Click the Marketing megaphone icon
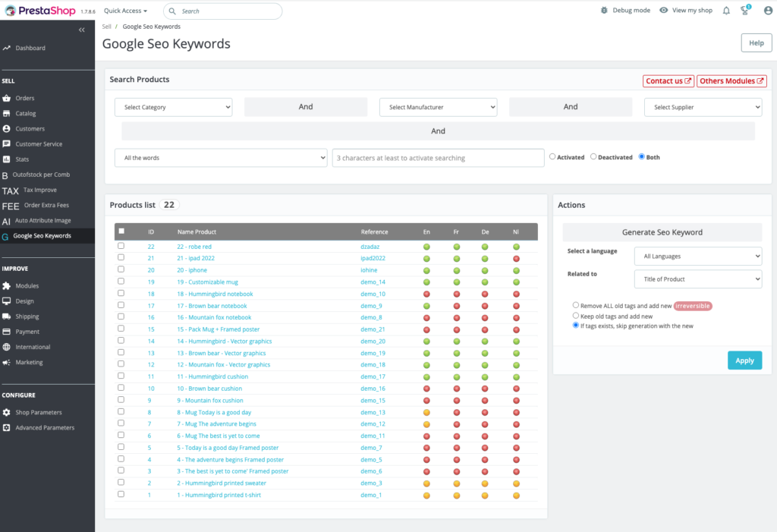The height and width of the screenshot is (532, 777). click(6, 363)
